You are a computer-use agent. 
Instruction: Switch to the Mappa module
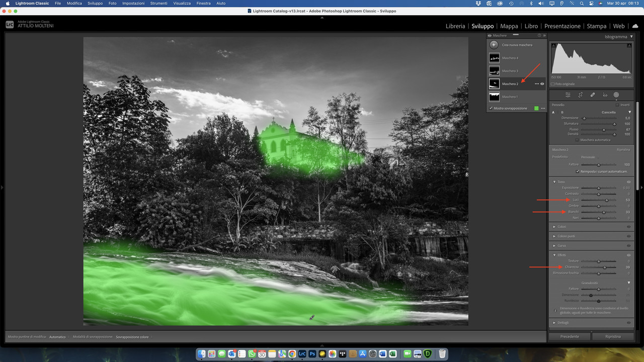click(509, 26)
